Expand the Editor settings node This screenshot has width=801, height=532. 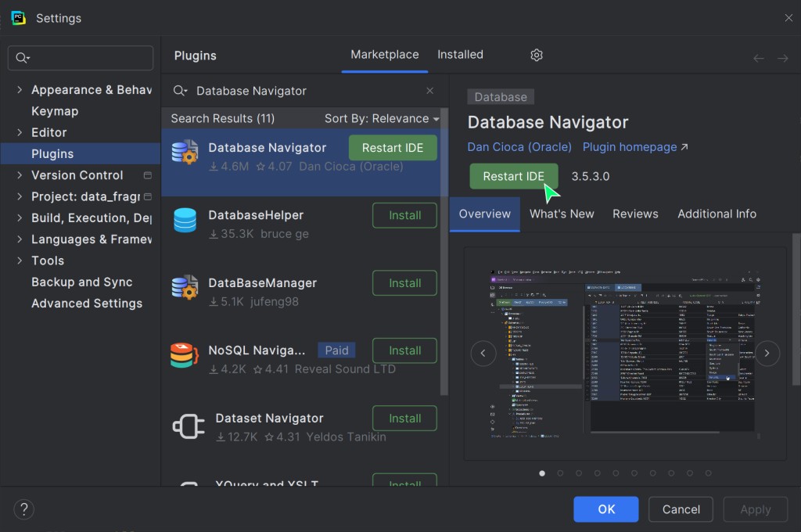click(x=20, y=132)
